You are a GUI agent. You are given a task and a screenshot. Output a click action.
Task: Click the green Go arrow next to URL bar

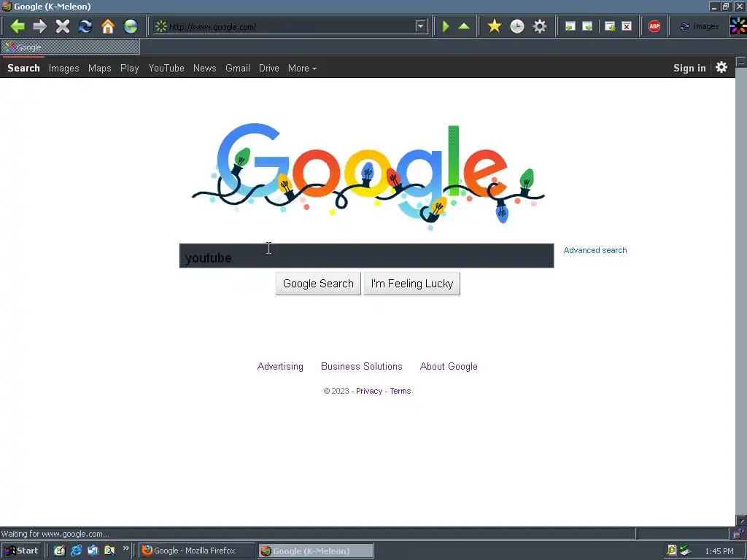click(446, 26)
